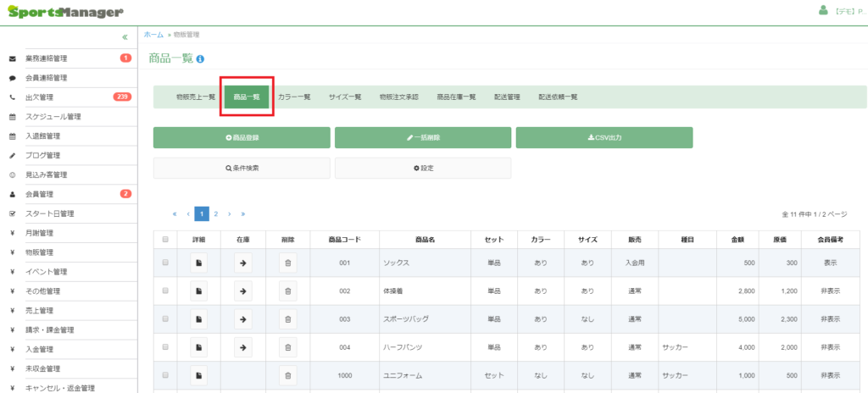Go to next page with › pagination
Viewport: 868px width, 393px height.
click(229, 213)
